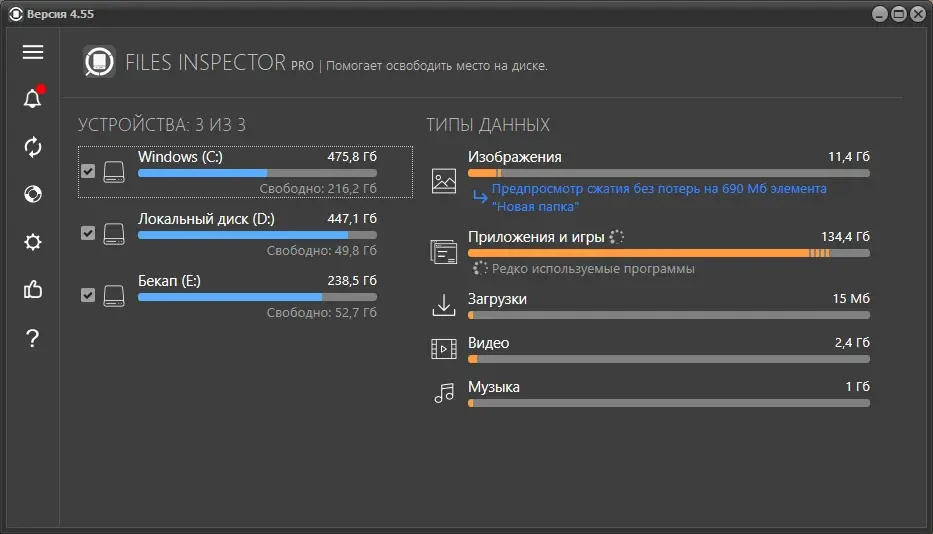Screen dimensions: 933x534
Task: Click Локальный диск (D:) drive icon
Action: 114,233
